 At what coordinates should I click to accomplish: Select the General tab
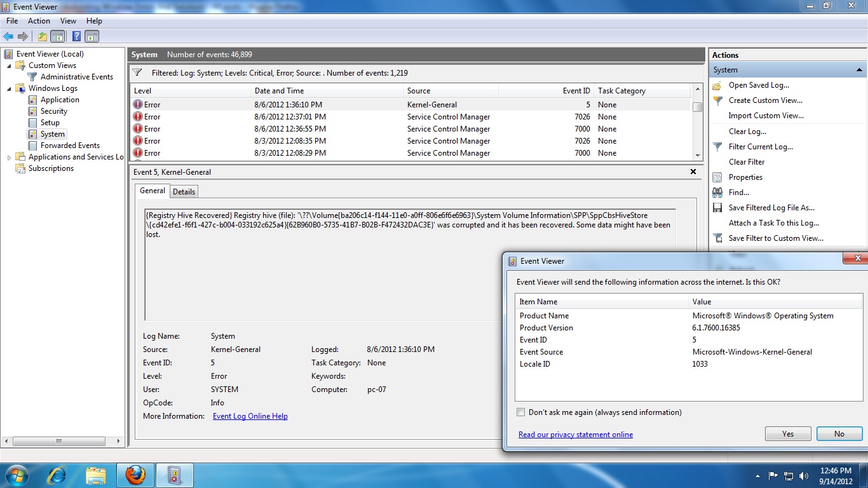point(153,191)
